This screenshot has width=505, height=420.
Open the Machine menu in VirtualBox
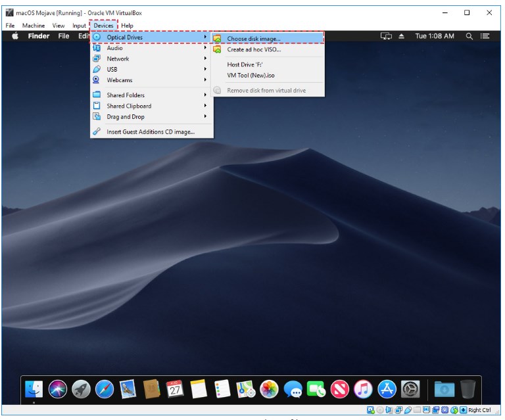coord(34,26)
